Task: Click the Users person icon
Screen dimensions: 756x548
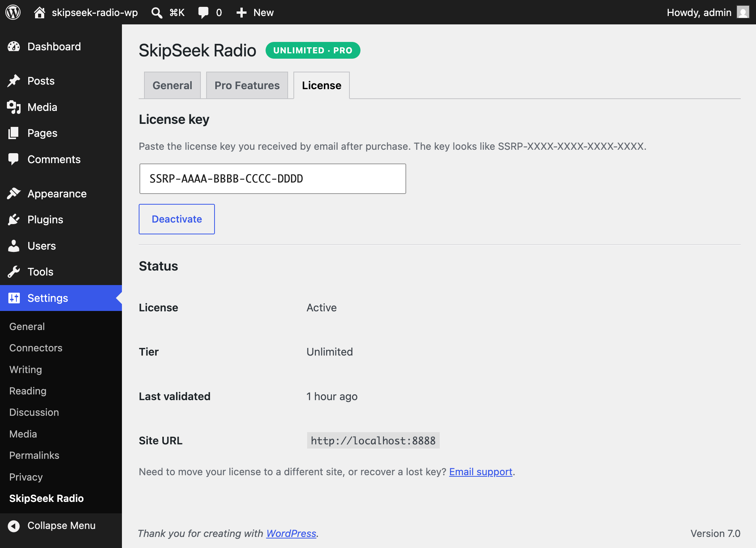Action: click(14, 246)
